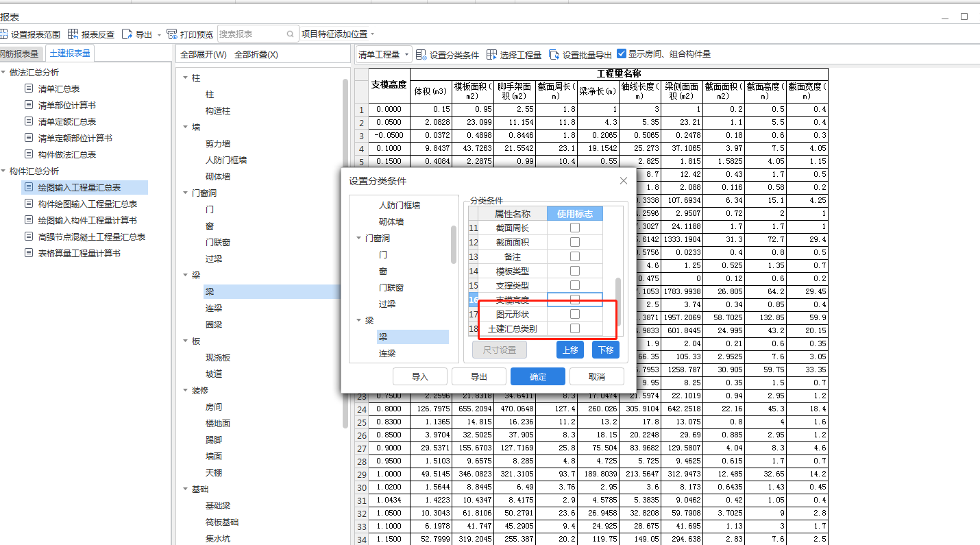Check 使用标志 for 截面周长 row
The height and width of the screenshot is (545, 980).
pos(575,228)
